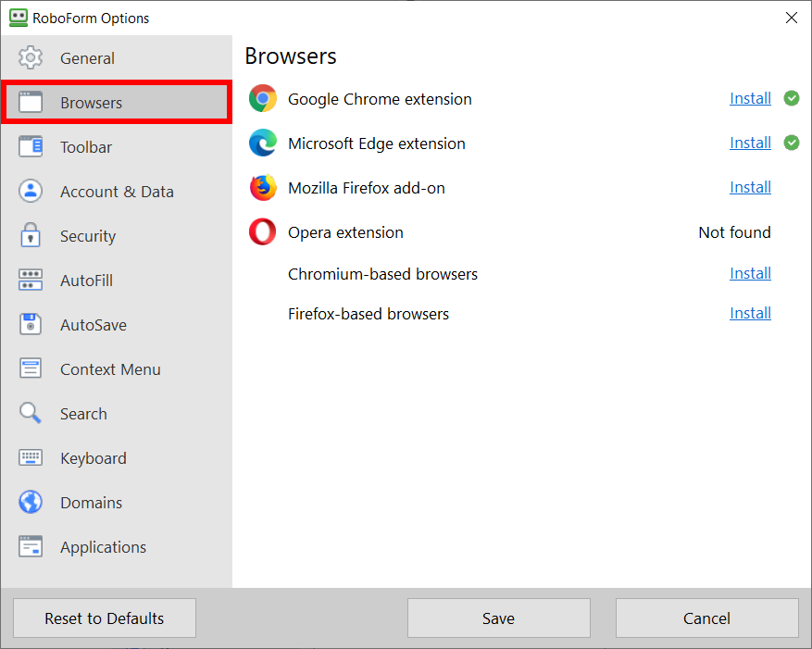This screenshot has height=649, width=812.
Task: Click the Domains globe icon
Action: pyautogui.click(x=31, y=502)
